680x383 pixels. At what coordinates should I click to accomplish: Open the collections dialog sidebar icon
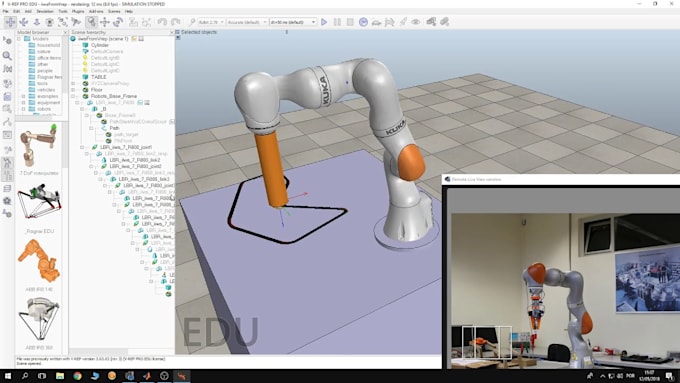7,83
